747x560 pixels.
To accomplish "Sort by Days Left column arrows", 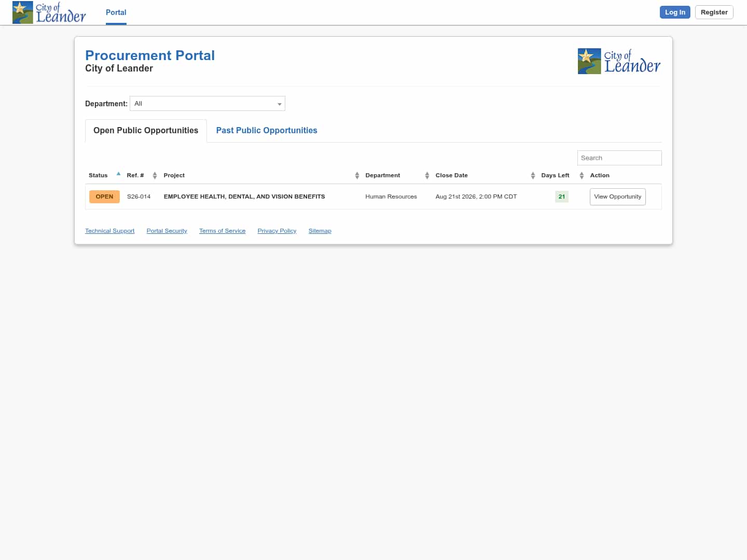I will point(582,175).
